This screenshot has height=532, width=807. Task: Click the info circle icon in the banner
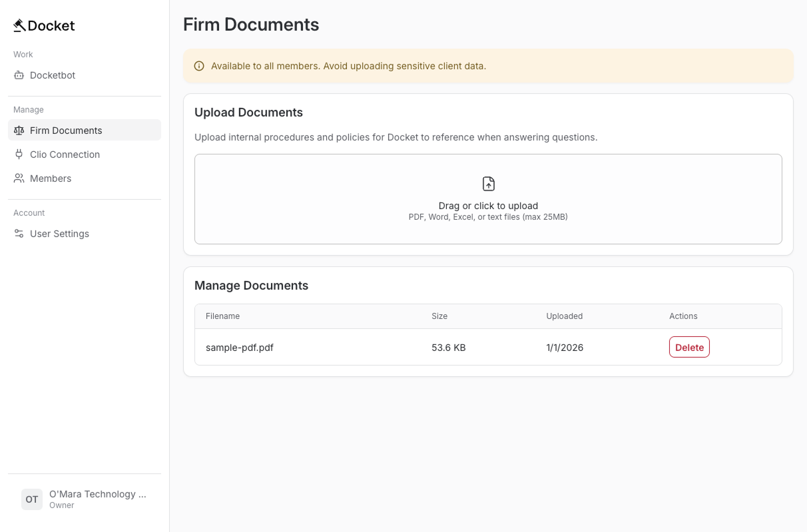pos(199,65)
